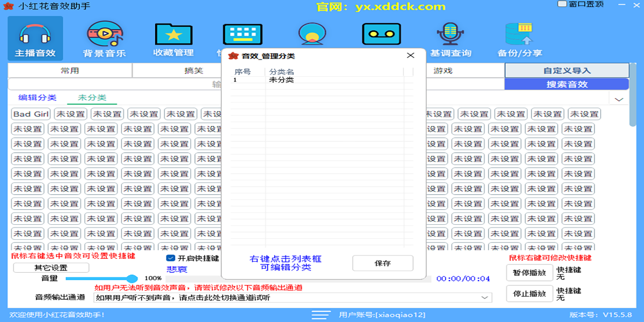Screen dimensions: 644x322
Task: Open 基调查询 microphone tool
Action: click(450, 39)
